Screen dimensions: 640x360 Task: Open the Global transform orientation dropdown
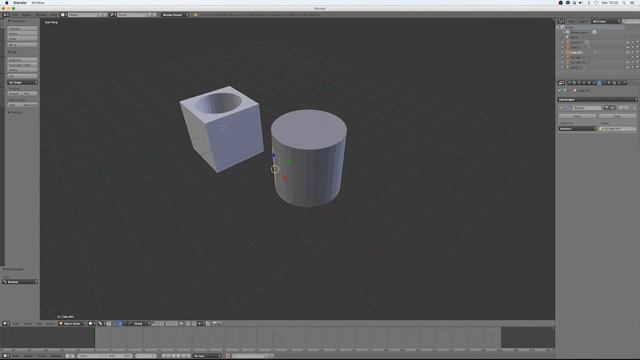point(138,323)
